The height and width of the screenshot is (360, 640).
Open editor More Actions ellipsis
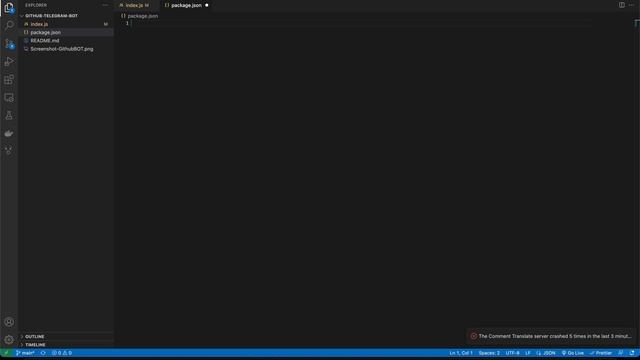[631, 5]
